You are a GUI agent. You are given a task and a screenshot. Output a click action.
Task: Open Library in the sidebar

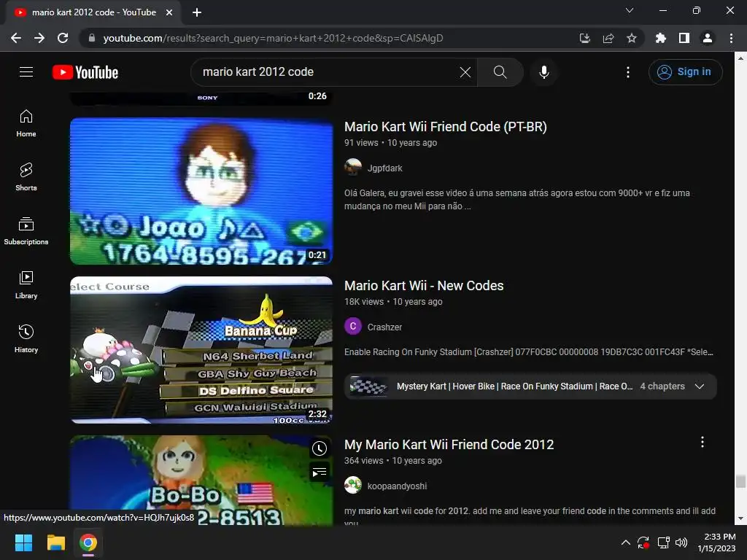pos(26,285)
